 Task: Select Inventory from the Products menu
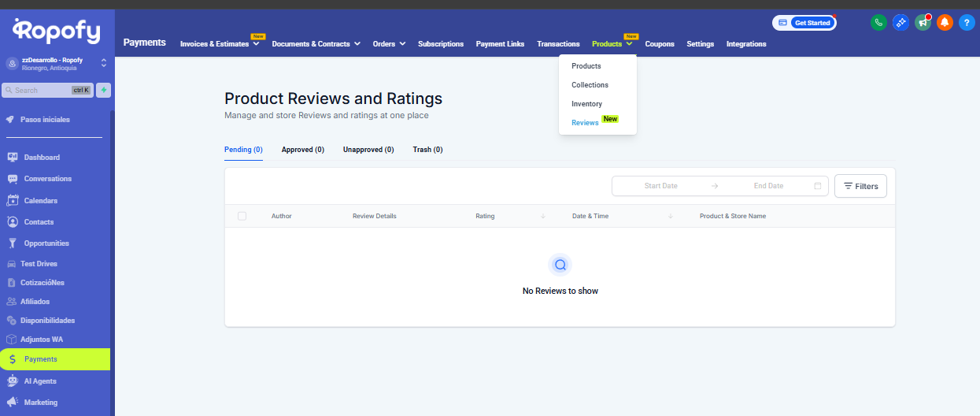coord(586,104)
